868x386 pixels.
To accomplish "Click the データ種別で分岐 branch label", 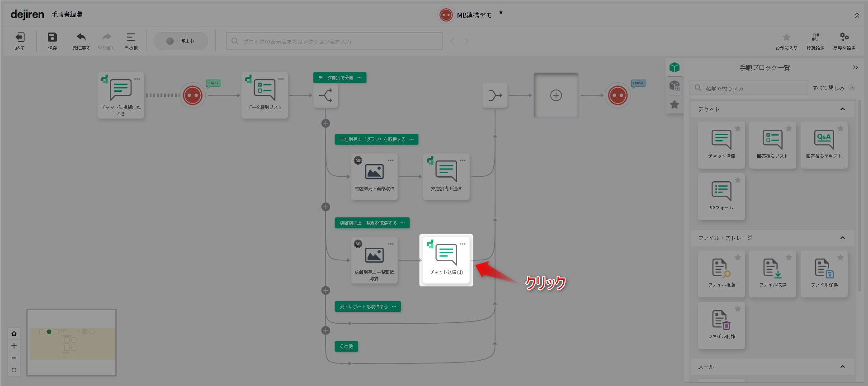I will [340, 78].
